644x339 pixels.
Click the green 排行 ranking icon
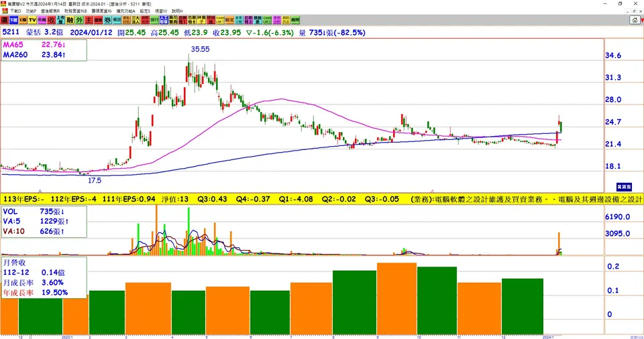154,19
